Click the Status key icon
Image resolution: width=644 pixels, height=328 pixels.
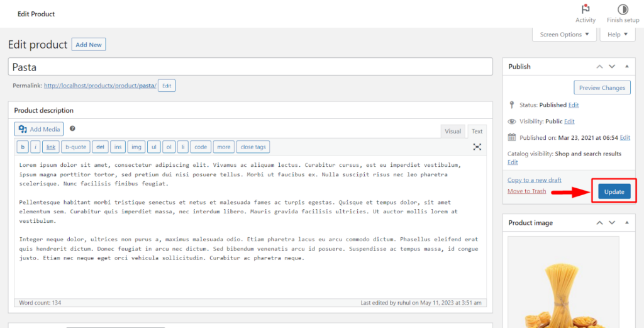click(512, 105)
